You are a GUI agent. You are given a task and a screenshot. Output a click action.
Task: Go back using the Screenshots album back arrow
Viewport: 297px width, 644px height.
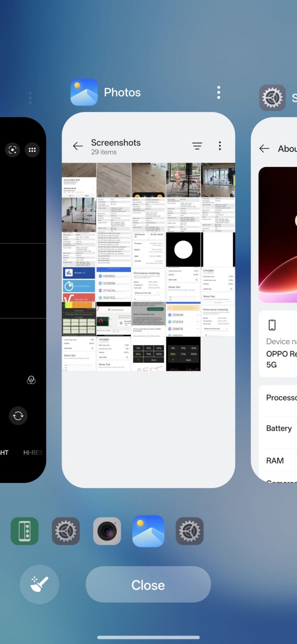[x=78, y=146]
